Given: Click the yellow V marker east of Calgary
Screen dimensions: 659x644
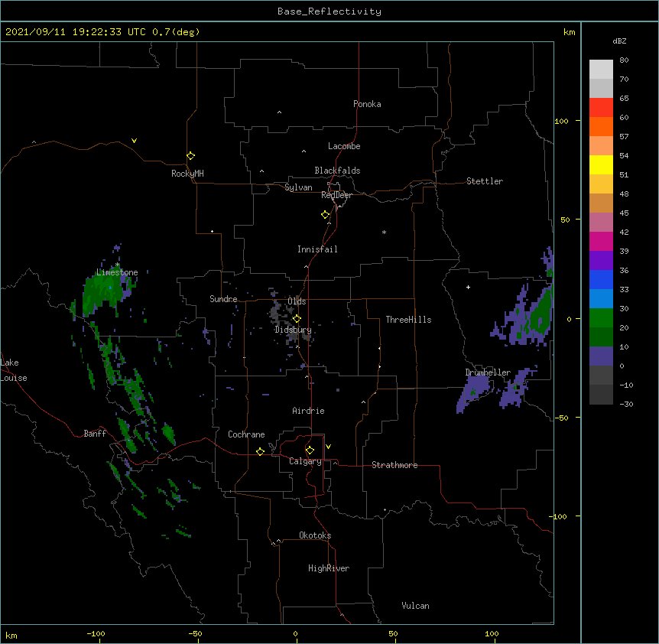Looking at the screenshot, I should point(328,447).
